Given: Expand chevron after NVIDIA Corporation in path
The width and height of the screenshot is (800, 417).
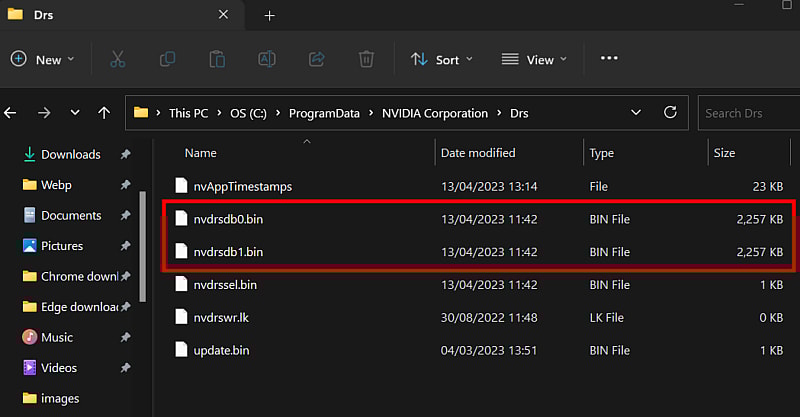Looking at the screenshot, I should pyautogui.click(x=499, y=113).
